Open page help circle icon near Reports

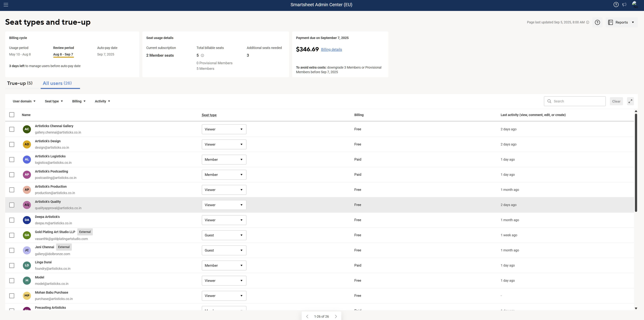pyautogui.click(x=597, y=22)
